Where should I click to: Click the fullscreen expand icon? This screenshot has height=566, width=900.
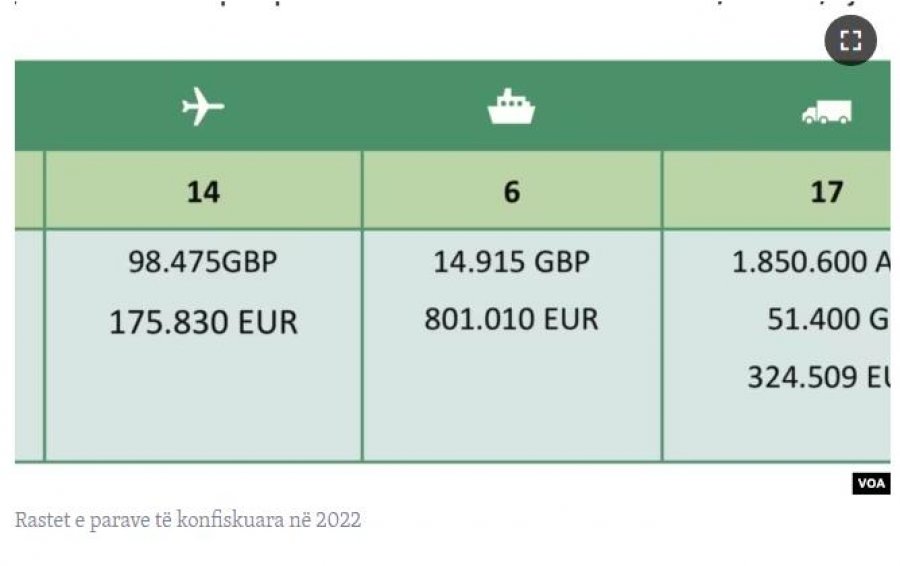(850, 41)
